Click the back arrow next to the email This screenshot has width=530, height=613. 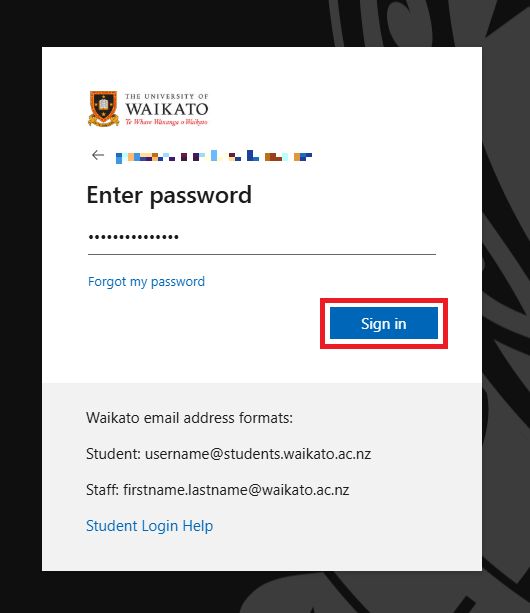tap(98, 155)
